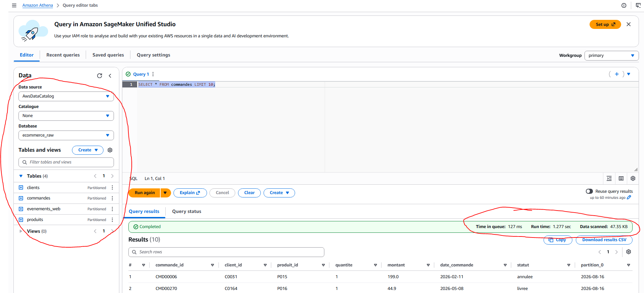The width and height of the screenshot is (644, 293).
Task: Select the Query results tab
Action: (x=144, y=211)
